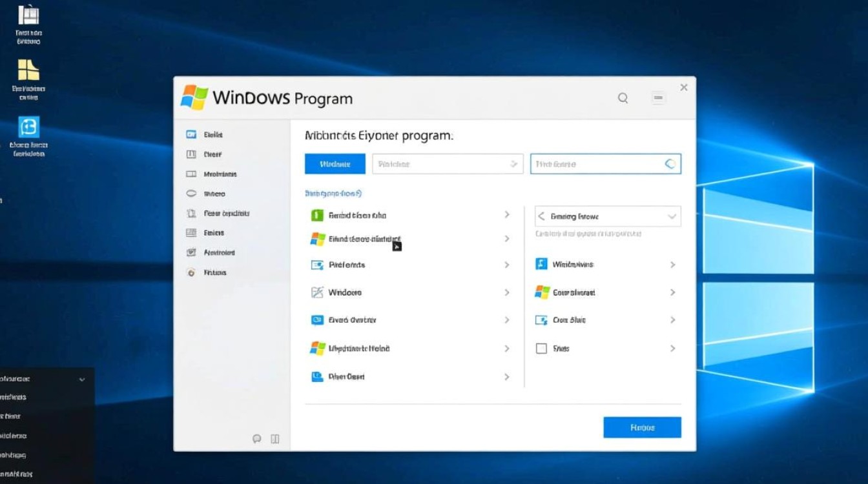Click the feedback speech-bubble icon at panel bottom
868x484 pixels.
257,439
